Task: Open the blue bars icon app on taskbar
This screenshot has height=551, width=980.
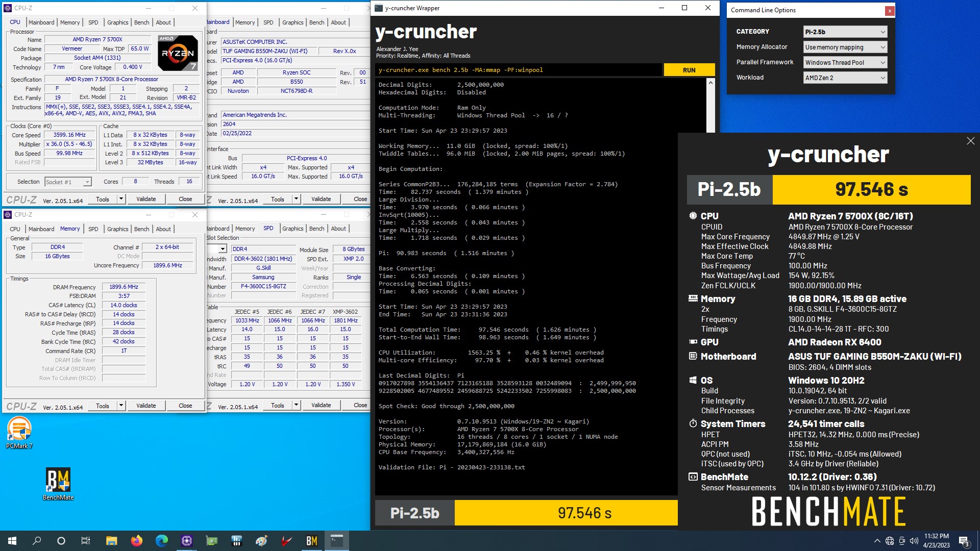Action: pos(236,541)
